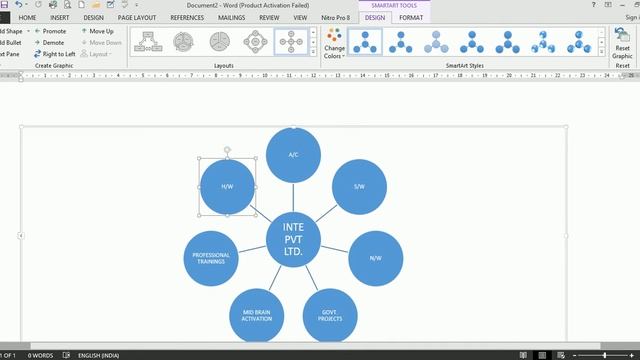
Task: Open the INSERT ribbon tab
Action: (60, 18)
